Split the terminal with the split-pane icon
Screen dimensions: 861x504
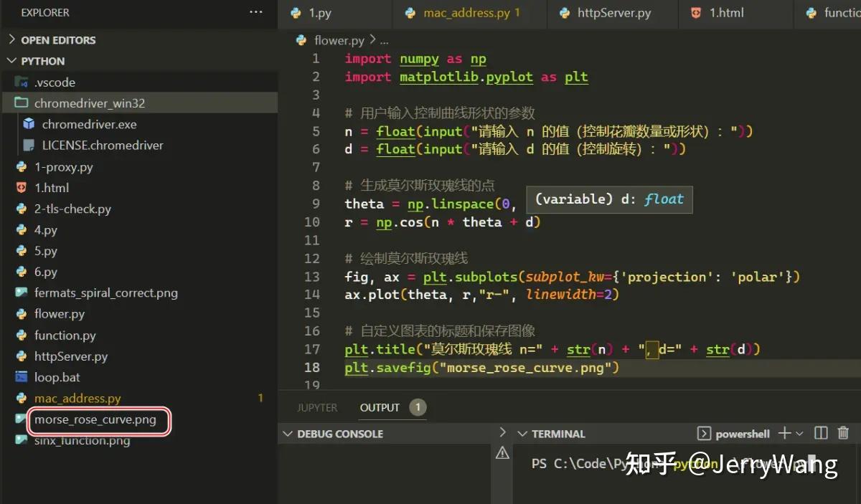coord(820,433)
